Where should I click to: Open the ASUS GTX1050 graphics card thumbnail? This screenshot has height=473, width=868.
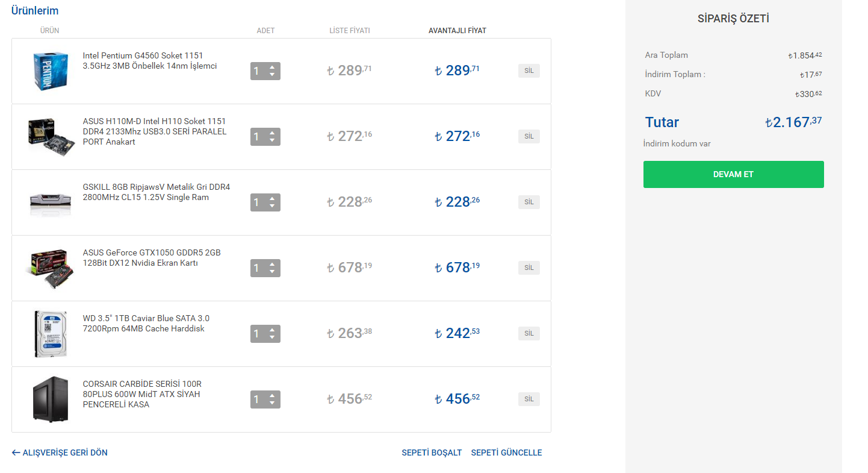coord(50,269)
